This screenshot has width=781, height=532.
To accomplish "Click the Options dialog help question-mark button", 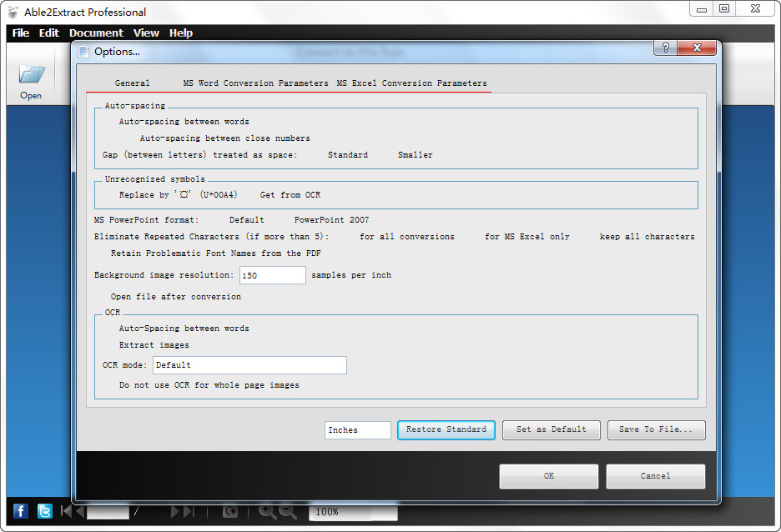I will click(665, 48).
